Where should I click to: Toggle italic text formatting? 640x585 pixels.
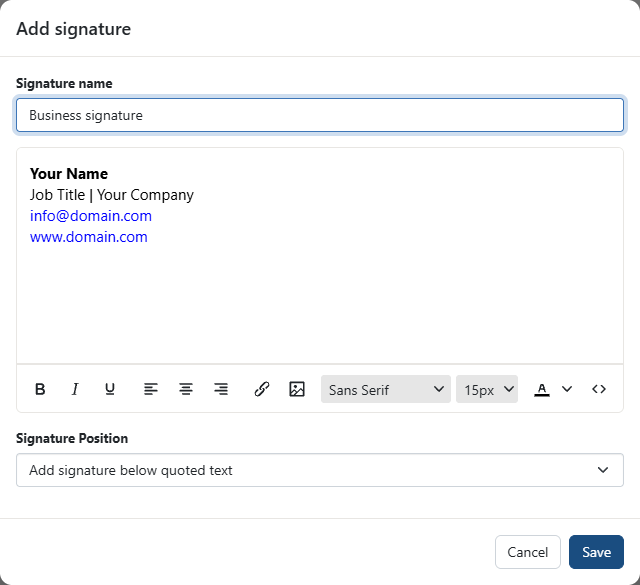point(75,389)
